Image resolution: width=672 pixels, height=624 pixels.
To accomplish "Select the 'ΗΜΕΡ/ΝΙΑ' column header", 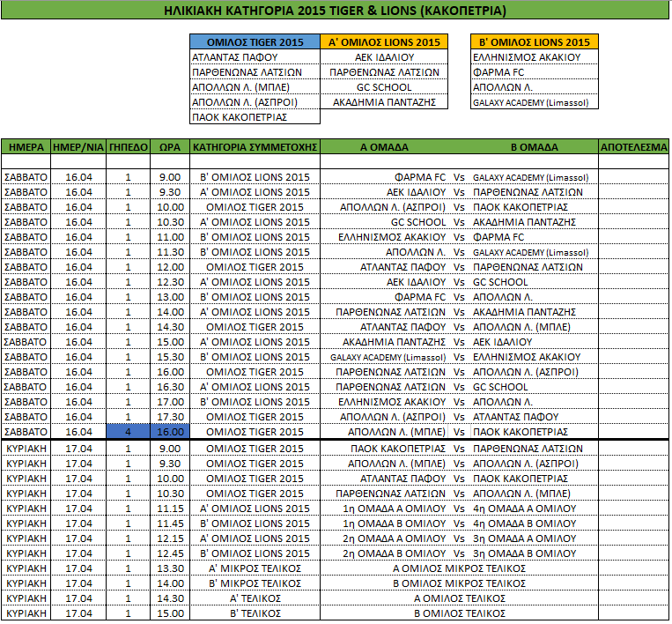I will click(x=78, y=147).
